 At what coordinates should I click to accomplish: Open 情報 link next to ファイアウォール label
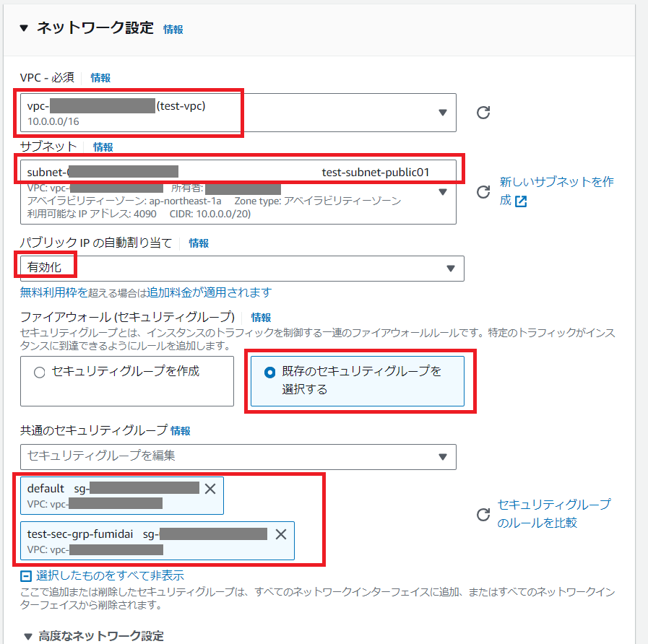point(261,318)
